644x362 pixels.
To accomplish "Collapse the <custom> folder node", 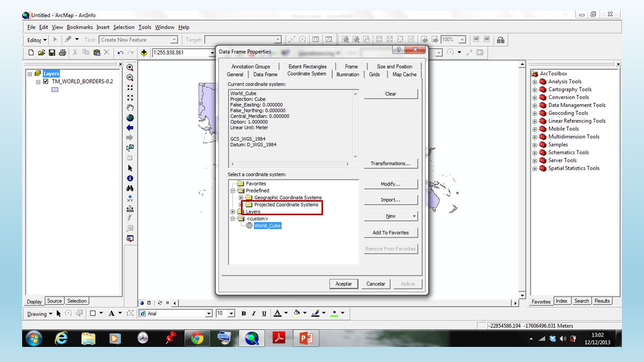I will (232, 219).
